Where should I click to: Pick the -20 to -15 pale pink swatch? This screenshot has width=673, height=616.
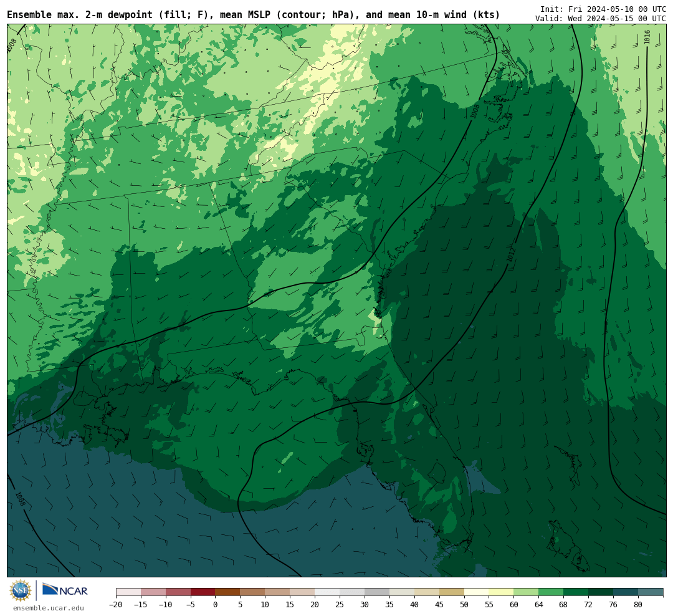click(128, 592)
